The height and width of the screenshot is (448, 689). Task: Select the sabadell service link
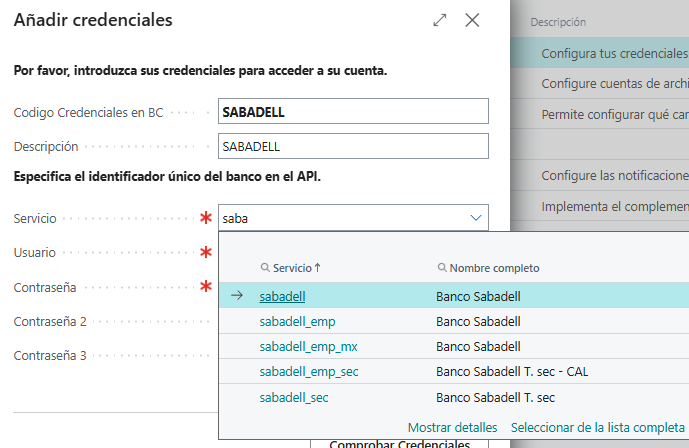[282, 296]
